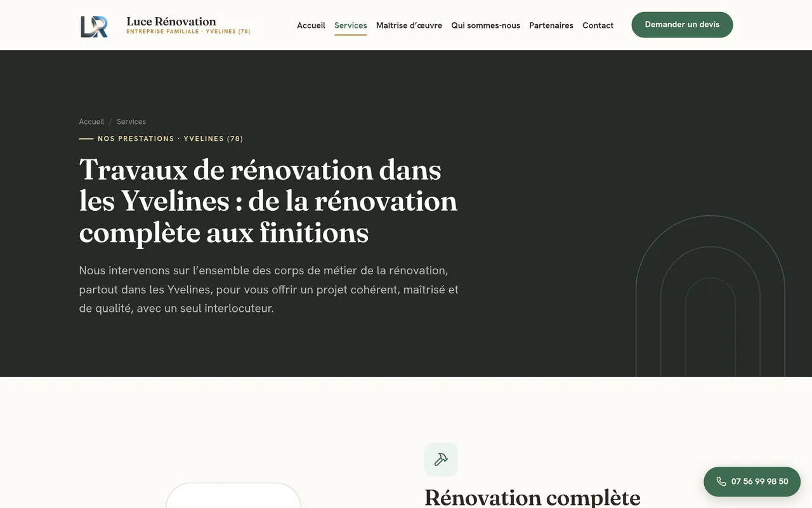Click the Demander un devis button
Image resolution: width=812 pixels, height=508 pixels.
pos(682,25)
